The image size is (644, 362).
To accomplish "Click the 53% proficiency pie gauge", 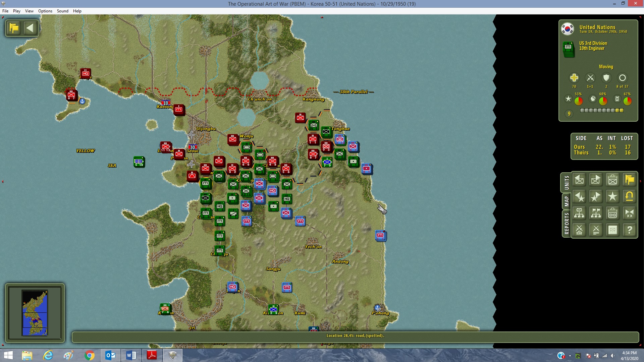I will 579,101.
